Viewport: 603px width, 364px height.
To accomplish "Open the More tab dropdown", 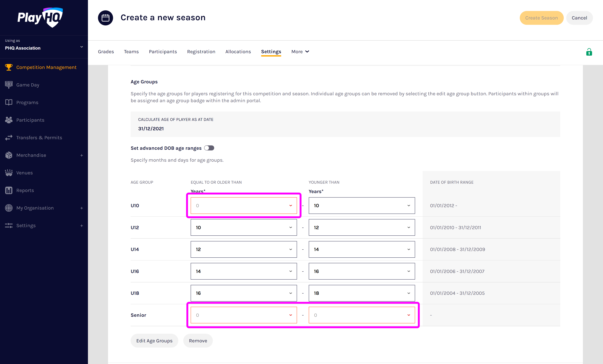I will (x=300, y=52).
